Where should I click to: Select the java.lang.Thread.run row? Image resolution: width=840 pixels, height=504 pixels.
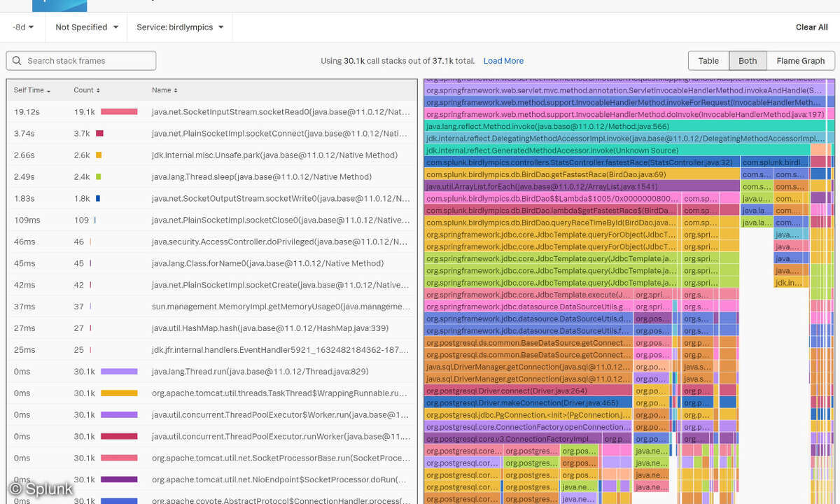[x=212, y=372]
